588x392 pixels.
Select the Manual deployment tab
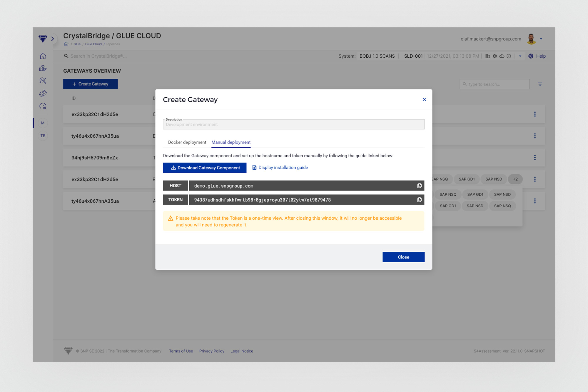[x=231, y=142]
